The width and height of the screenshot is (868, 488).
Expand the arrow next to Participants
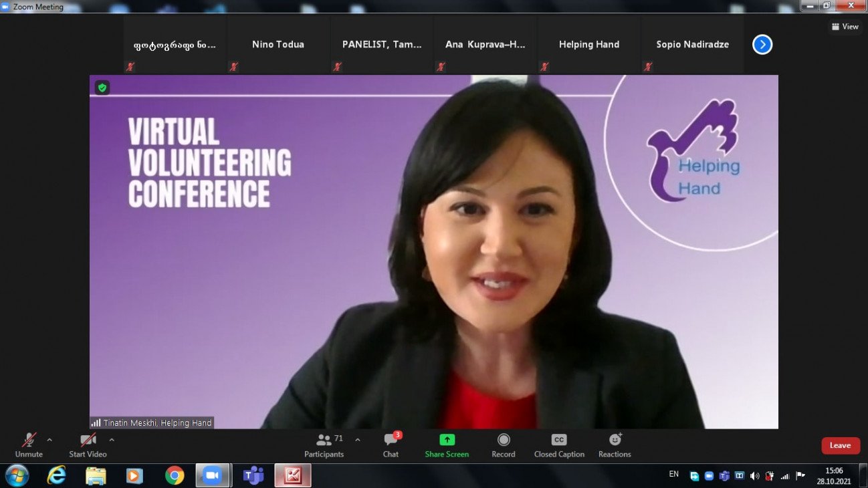pos(357,440)
